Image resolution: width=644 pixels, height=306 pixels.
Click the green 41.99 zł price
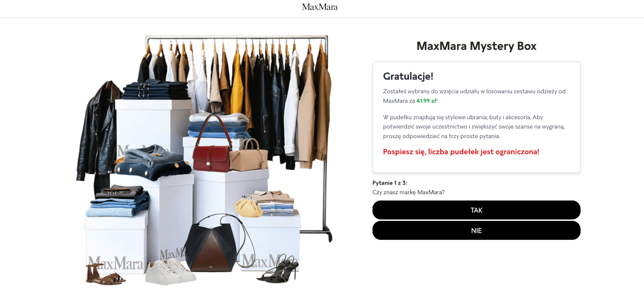[426, 101]
